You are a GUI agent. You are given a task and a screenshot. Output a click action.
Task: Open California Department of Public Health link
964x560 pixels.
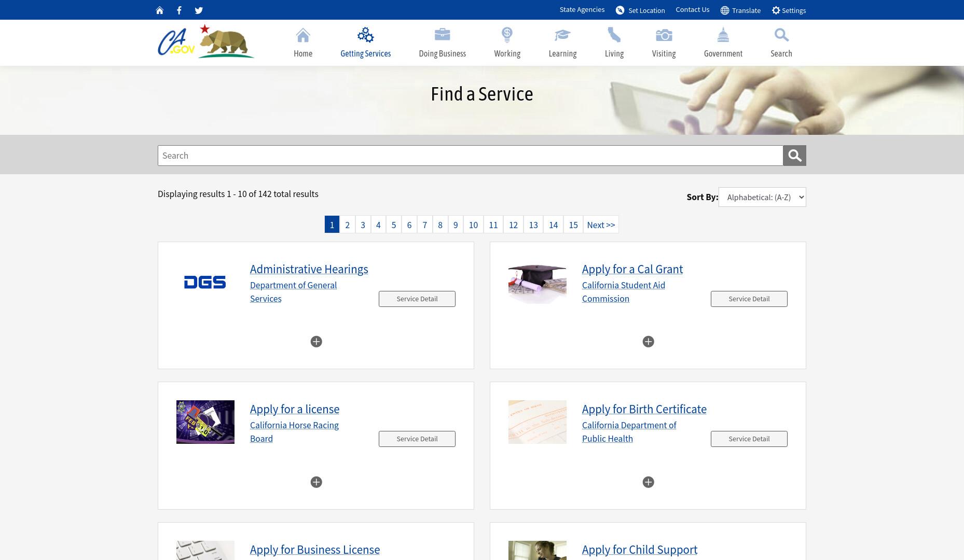pos(629,432)
